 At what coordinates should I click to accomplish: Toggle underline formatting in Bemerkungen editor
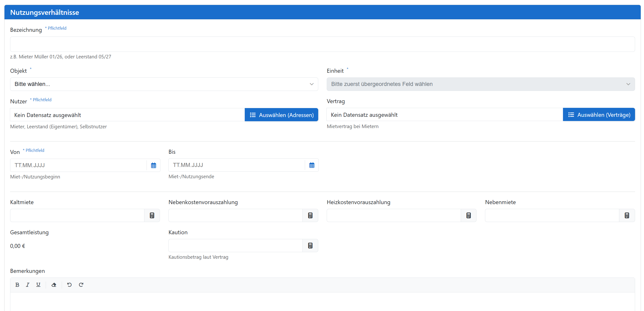click(38, 285)
